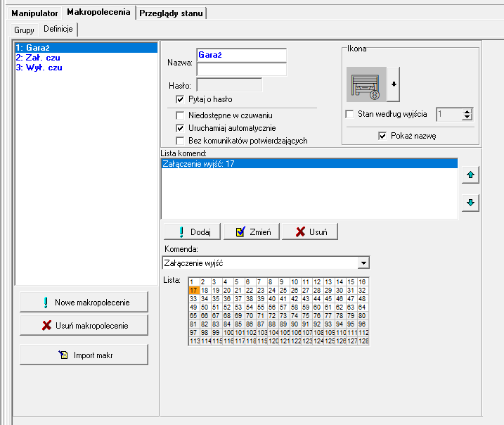Select output 32 in the Lista grid

coord(363,290)
